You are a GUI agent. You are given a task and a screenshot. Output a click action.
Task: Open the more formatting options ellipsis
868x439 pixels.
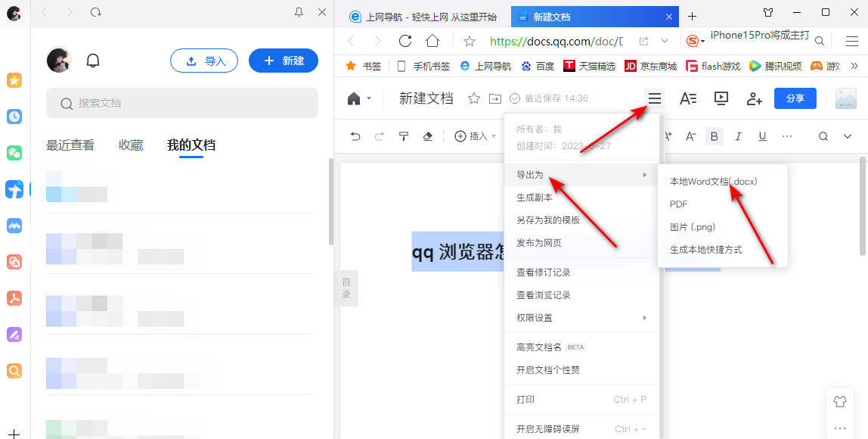tap(787, 135)
